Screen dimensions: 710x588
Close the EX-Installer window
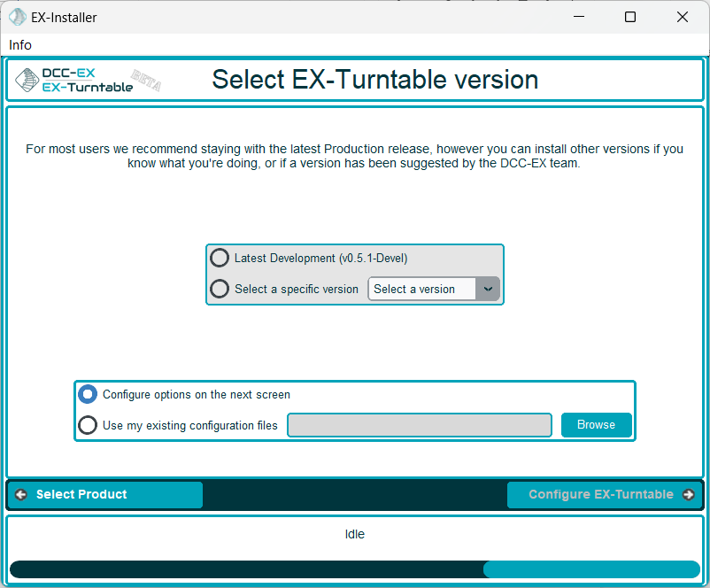683,17
